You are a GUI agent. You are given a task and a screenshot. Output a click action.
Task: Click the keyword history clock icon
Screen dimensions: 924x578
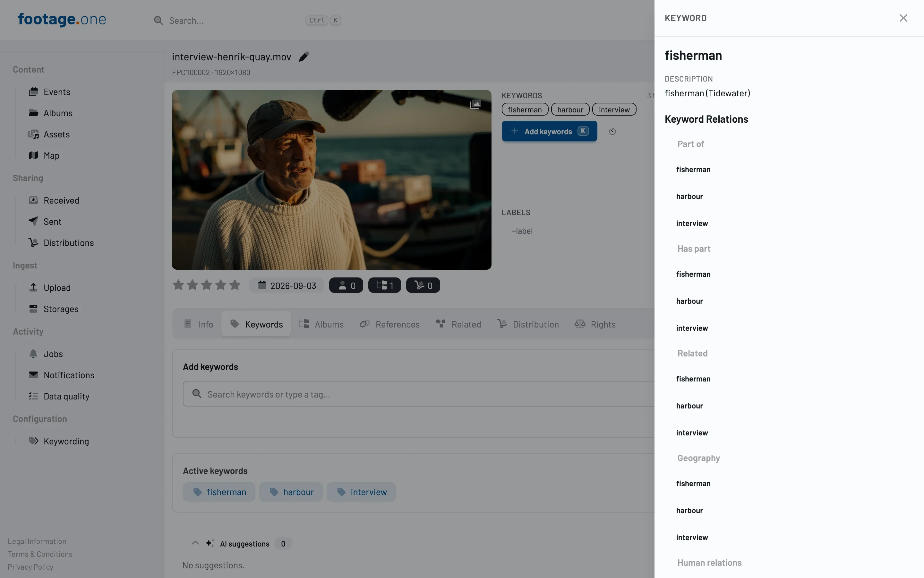pos(612,132)
